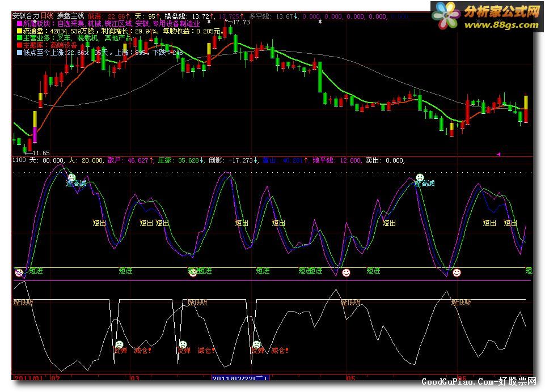Click the magenta square beside 所属板块
Screen dimensions: 545x392
[x=19, y=24]
